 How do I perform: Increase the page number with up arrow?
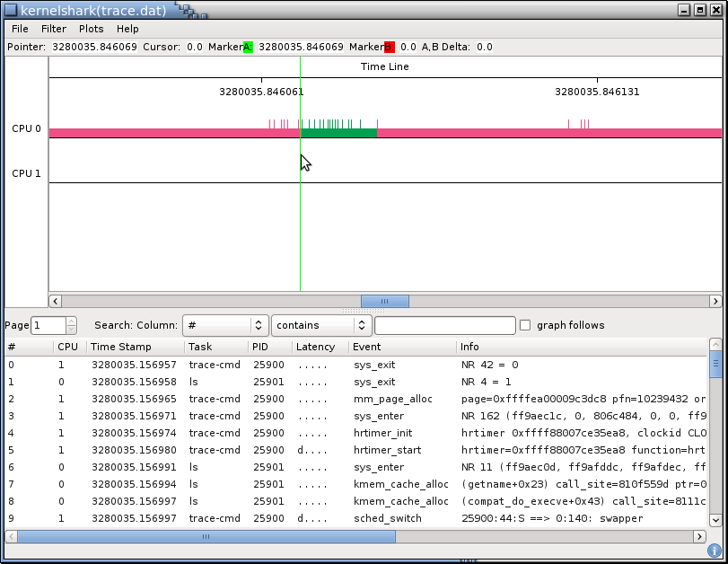pos(71,321)
